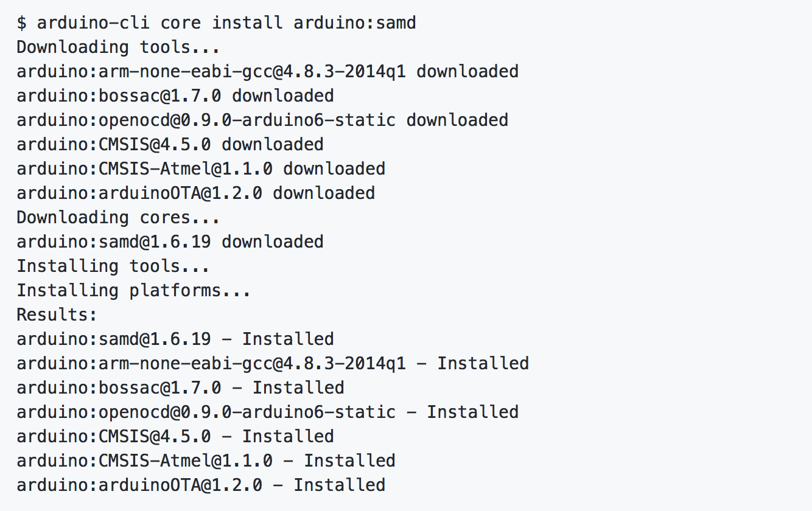812x511 pixels.
Task: Click the openocd arduino6-static downloaded line
Action: [x=262, y=120]
